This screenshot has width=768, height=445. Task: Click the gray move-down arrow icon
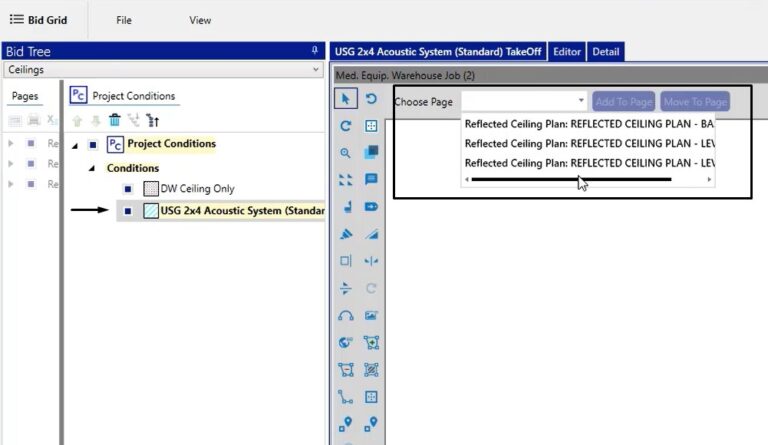pos(96,120)
